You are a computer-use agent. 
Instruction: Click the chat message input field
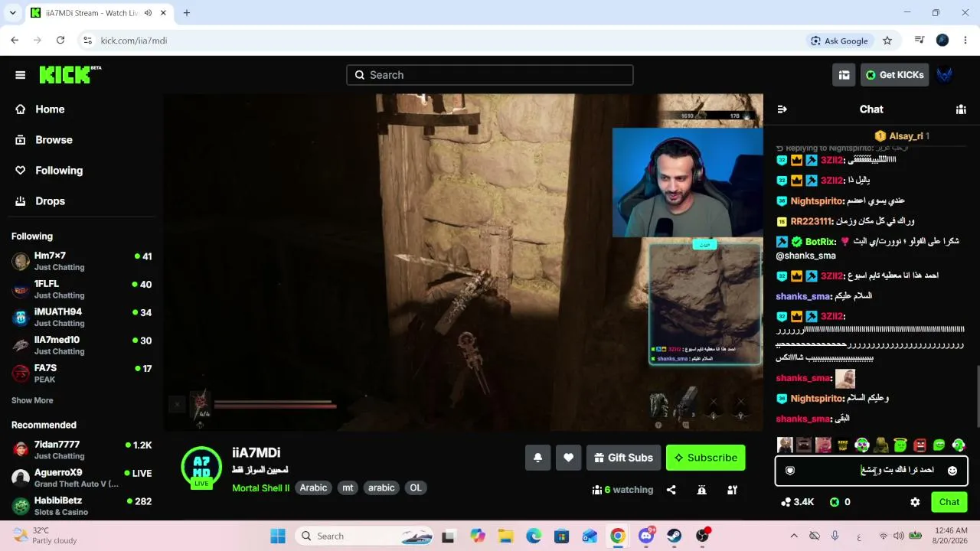[871, 471]
